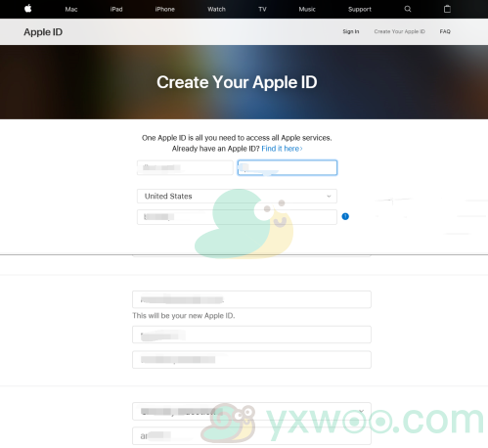The width and height of the screenshot is (488, 448).
Task: Click the birthday input field
Action: pos(237,217)
